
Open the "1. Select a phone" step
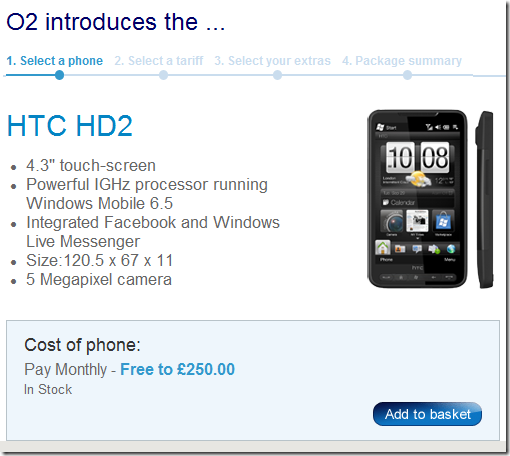[55, 61]
